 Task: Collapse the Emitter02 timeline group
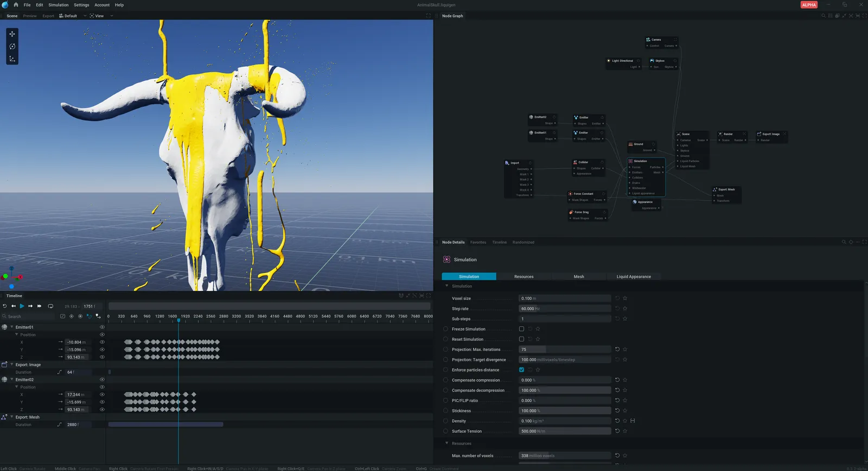pos(12,380)
